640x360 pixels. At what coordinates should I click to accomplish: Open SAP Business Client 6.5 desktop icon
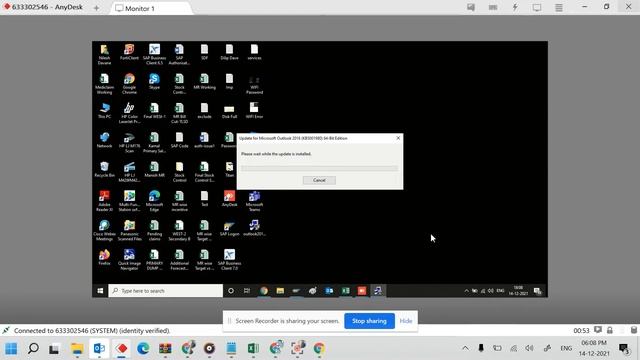154,54
